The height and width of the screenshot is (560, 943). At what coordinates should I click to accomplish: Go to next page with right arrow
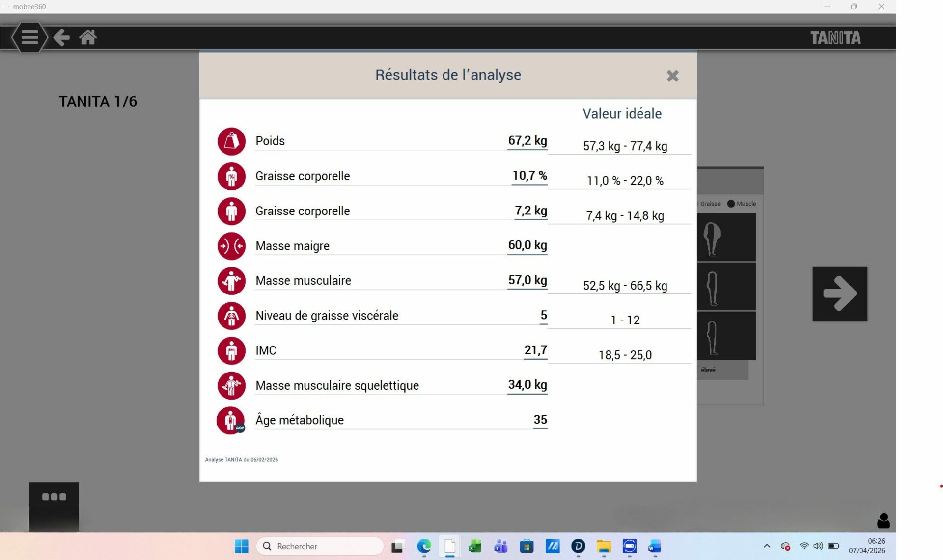839,293
